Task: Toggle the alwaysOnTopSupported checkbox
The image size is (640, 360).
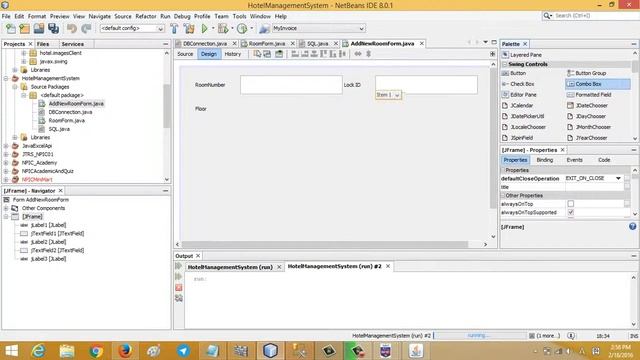Action: (x=571, y=212)
